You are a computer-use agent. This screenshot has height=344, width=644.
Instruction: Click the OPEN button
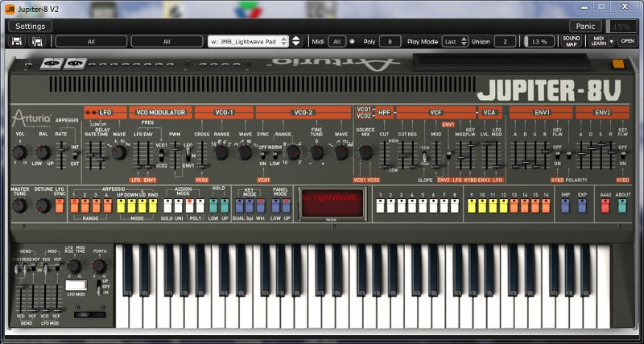click(x=628, y=42)
